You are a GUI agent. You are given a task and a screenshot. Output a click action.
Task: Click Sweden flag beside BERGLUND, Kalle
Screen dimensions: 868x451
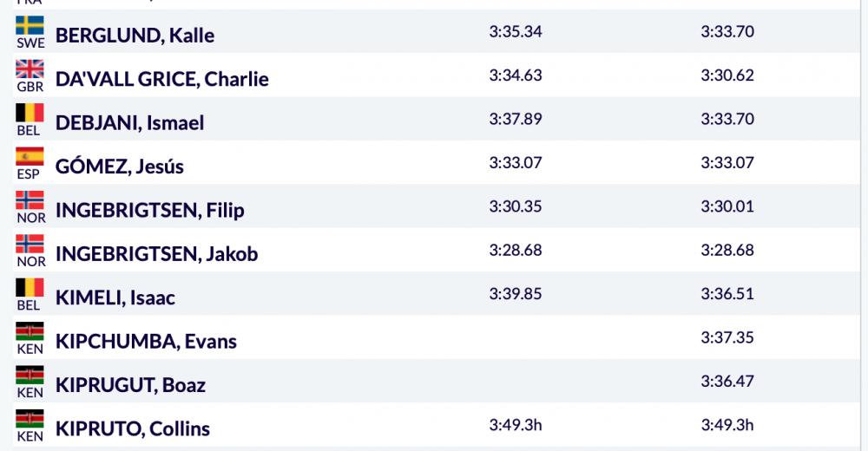pos(30,25)
